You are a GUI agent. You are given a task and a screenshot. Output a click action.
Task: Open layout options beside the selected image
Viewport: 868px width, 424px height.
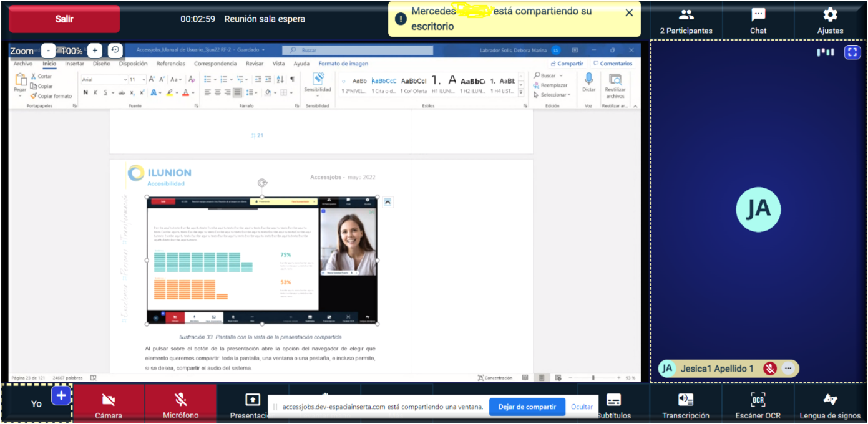pos(387,201)
